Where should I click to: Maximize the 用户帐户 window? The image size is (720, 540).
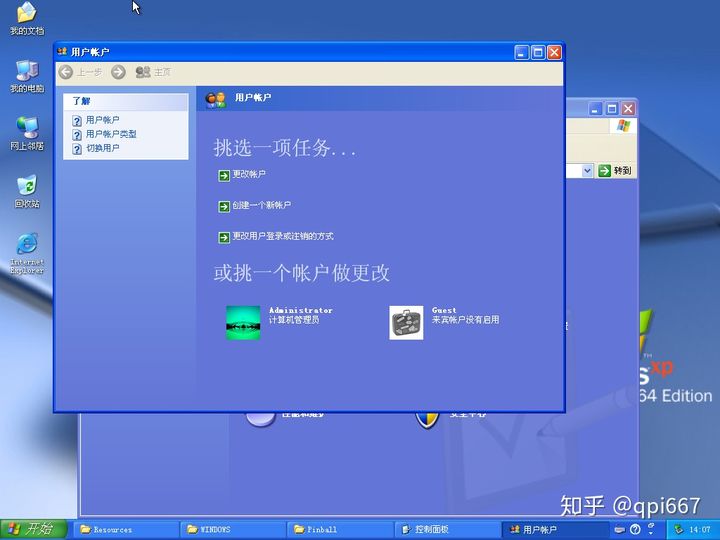click(538, 52)
